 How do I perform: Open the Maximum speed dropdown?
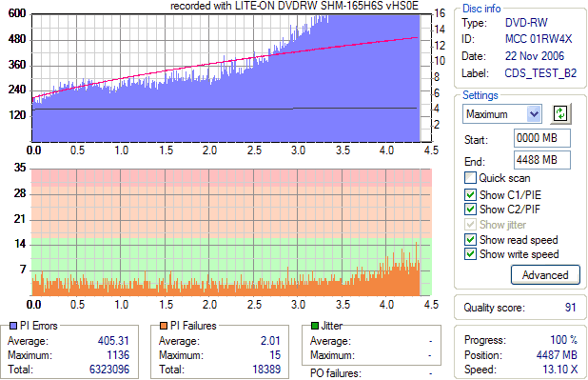click(x=534, y=113)
